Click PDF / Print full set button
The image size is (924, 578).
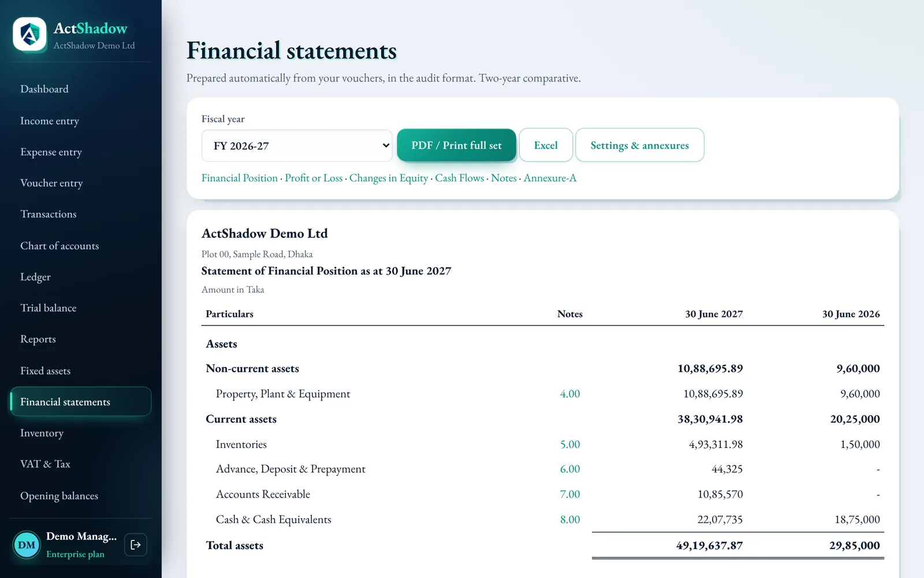tap(456, 145)
